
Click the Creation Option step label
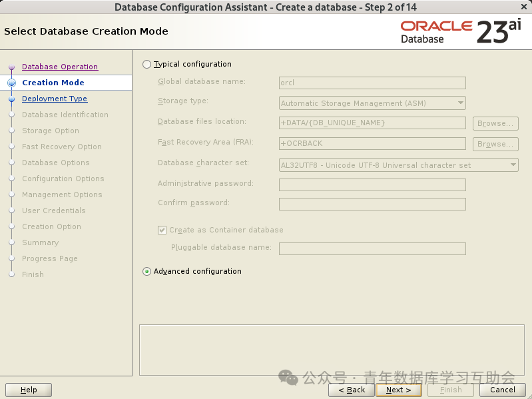[x=51, y=226]
